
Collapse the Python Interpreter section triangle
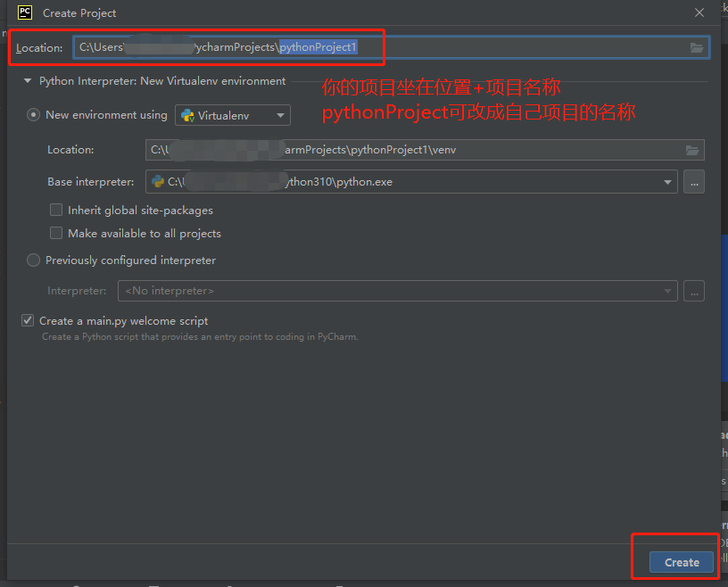[x=28, y=81]
